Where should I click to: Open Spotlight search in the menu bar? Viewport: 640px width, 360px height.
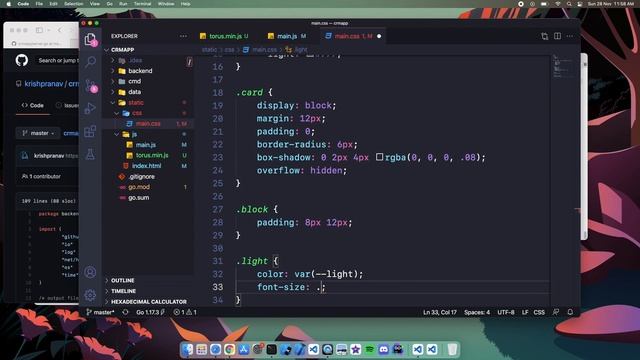(x=569, y=4)
